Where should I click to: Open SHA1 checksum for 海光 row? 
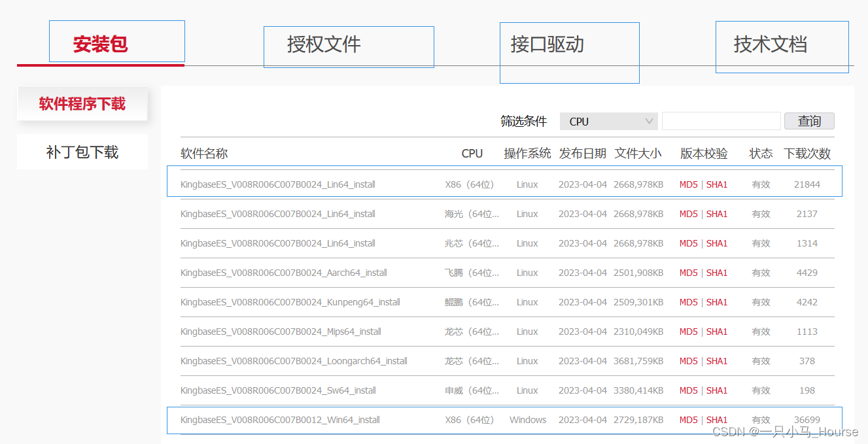tap(717, 214)
